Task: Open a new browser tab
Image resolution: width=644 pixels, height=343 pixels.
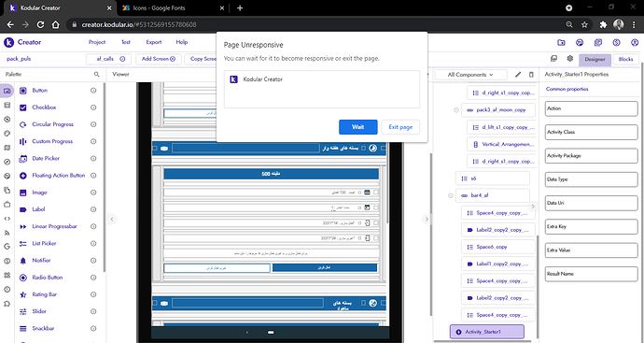Action: point(240,7)
